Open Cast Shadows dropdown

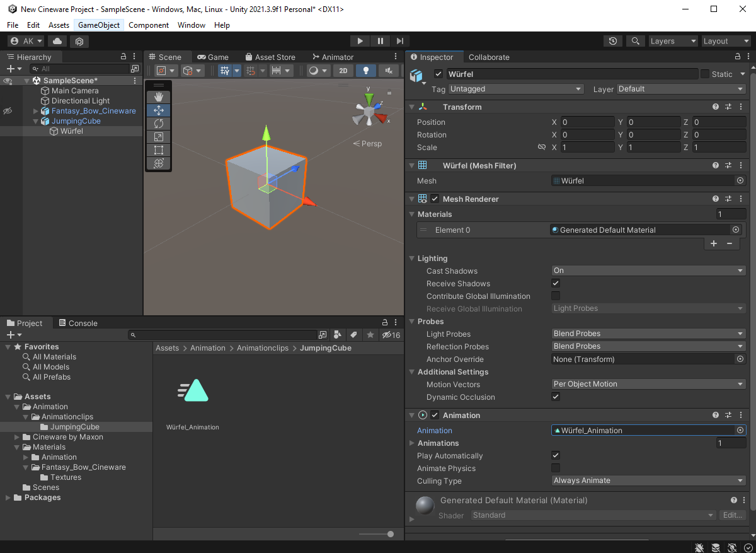click(649, 271)
